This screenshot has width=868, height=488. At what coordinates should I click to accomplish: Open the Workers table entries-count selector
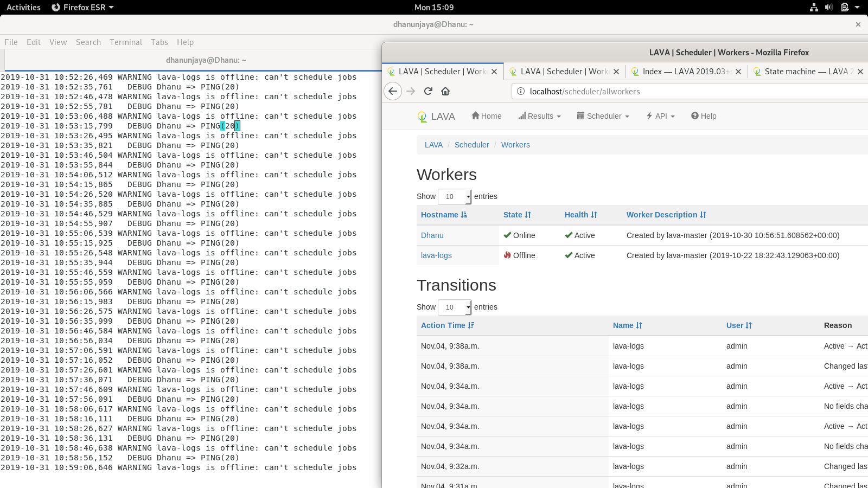point(455,197)
